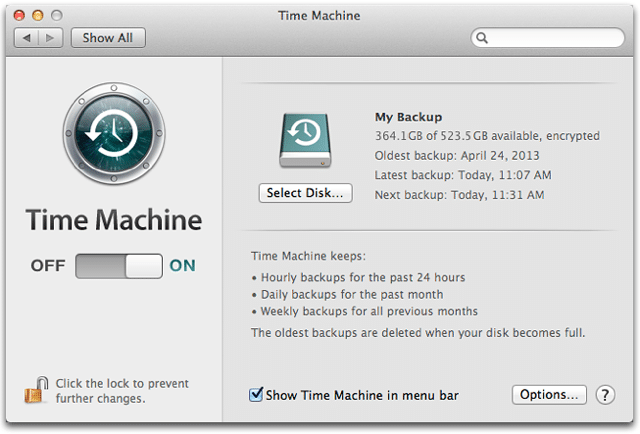
Task: Click the ON label beside the switch
Action: tap(182, 266)
